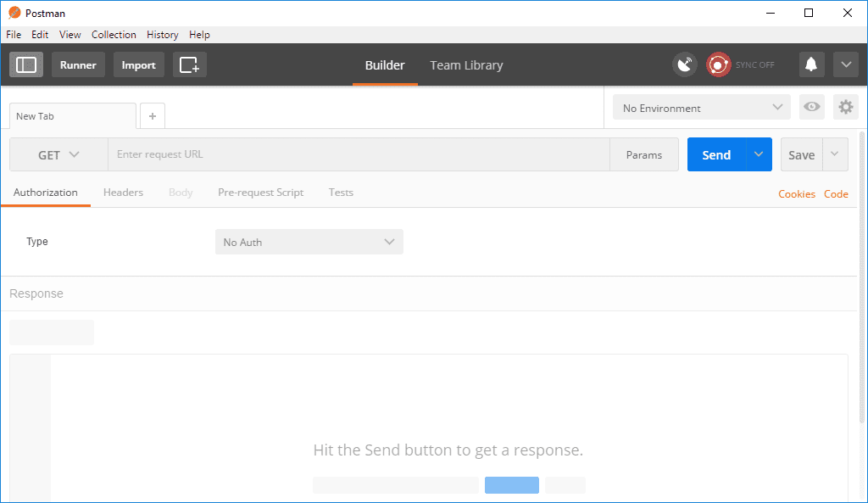Click the Postman logo in the title bar
868x503 pixels.
coord(14,13)
